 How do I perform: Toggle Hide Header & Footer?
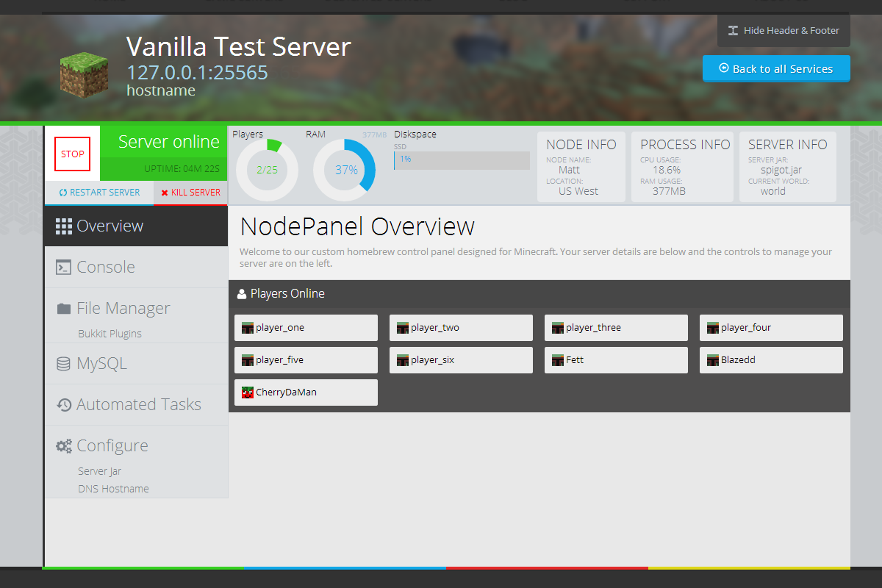(x=784, y=31)
